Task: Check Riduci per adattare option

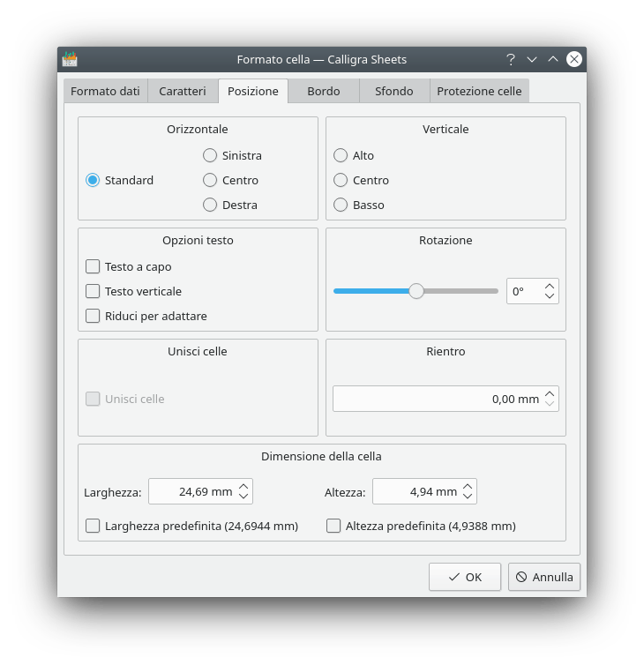Action: [x=93, y=316]
